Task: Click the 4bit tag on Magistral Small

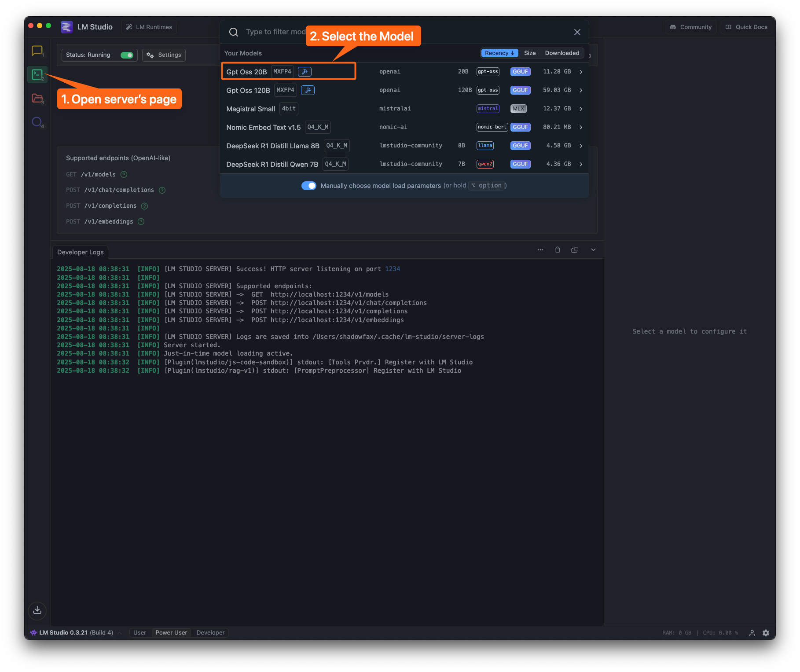Action: (x=289, y=109)
